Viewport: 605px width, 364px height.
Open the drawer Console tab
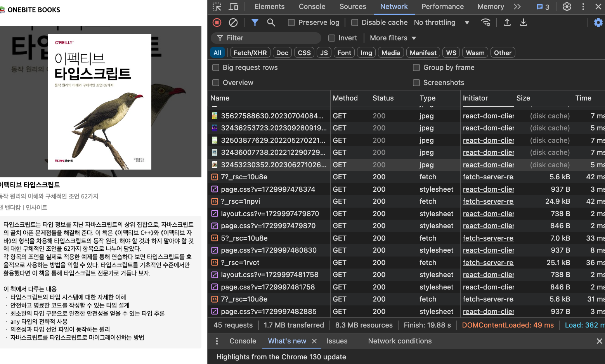coord(243,341)
